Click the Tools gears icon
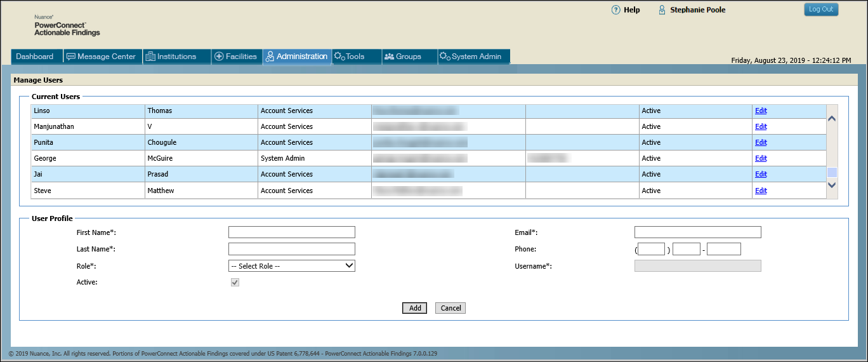 339,57
